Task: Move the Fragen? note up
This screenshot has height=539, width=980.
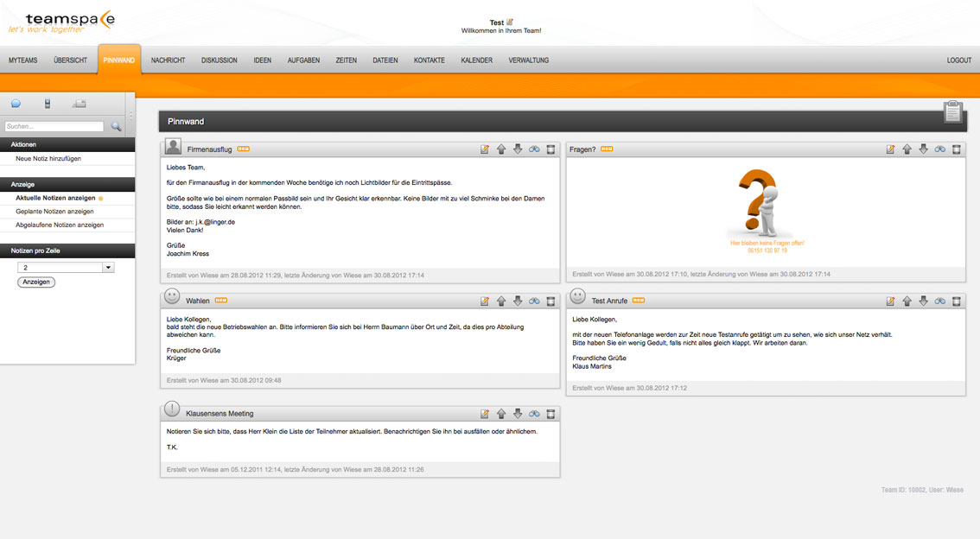Action: click(x=907, y=149)
